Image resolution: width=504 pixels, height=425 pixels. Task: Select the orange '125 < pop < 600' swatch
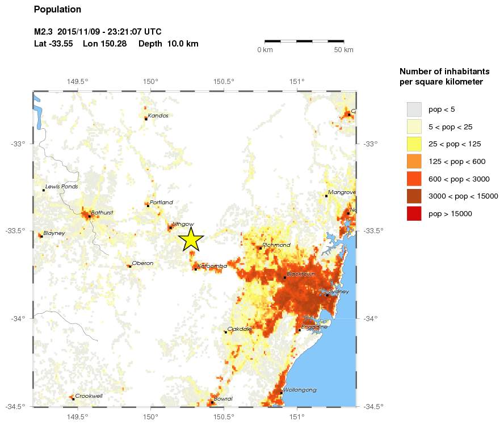(x=414, y=161)
